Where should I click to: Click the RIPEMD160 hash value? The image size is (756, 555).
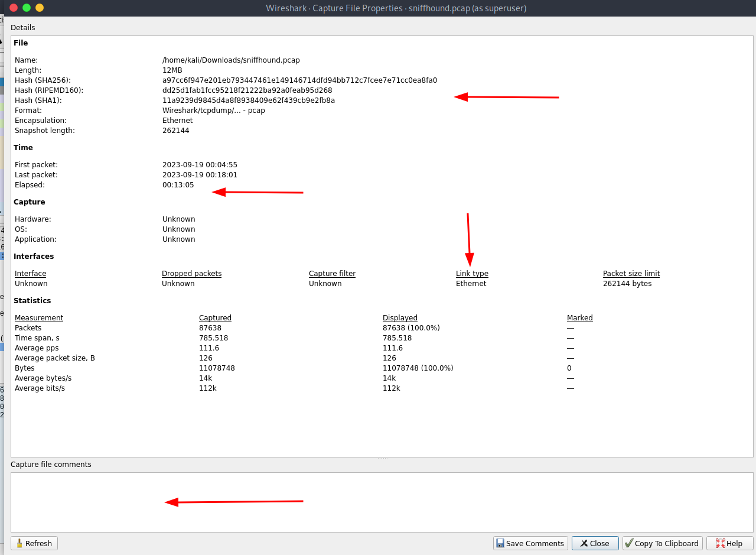[247, 90]
